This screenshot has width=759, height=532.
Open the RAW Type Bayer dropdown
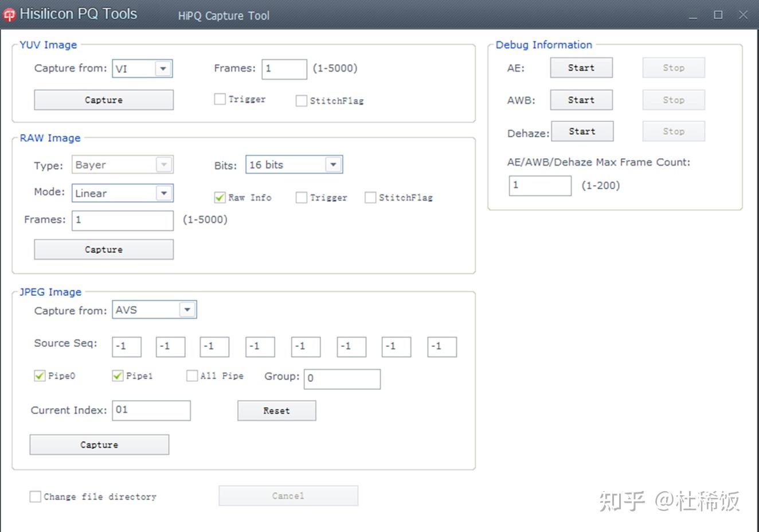tap(123, 165)
